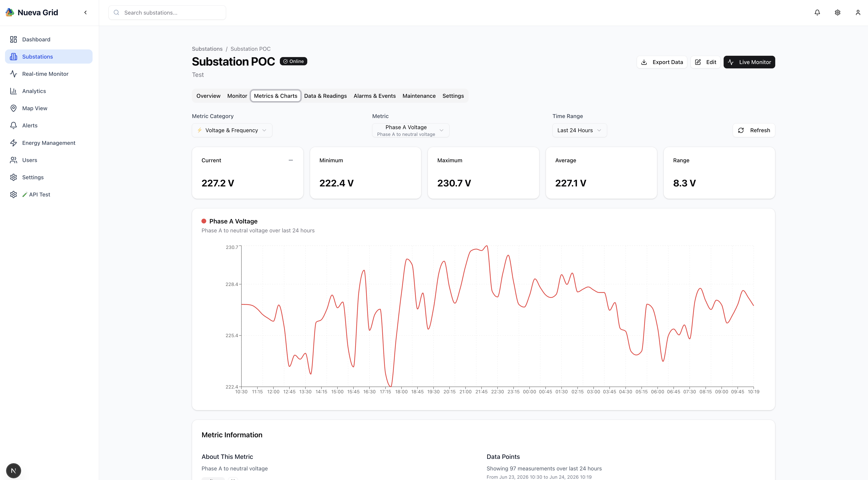Click the pencil icon on Edit button
868x480 pixels.
point(698,62)
